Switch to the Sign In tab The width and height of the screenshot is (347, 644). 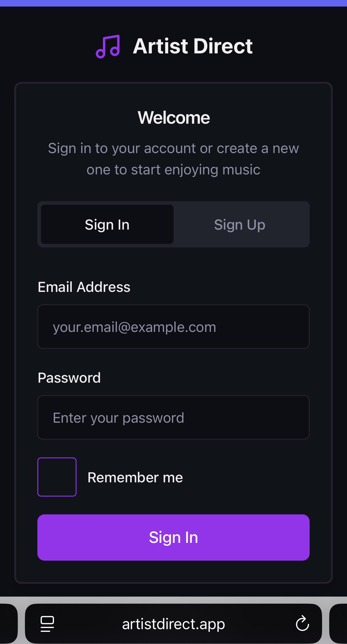tap(107, 225)
